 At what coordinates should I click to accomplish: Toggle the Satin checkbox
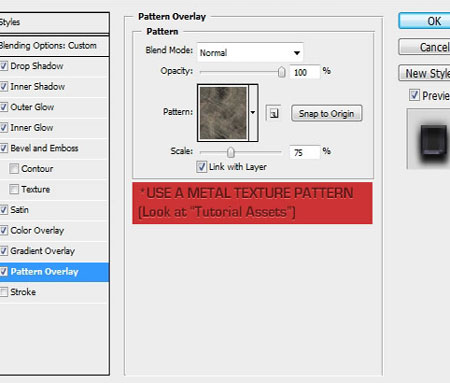(x=3, y=210)
